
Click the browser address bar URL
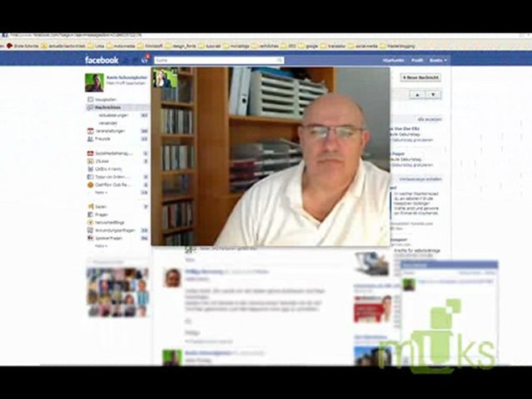75,35
